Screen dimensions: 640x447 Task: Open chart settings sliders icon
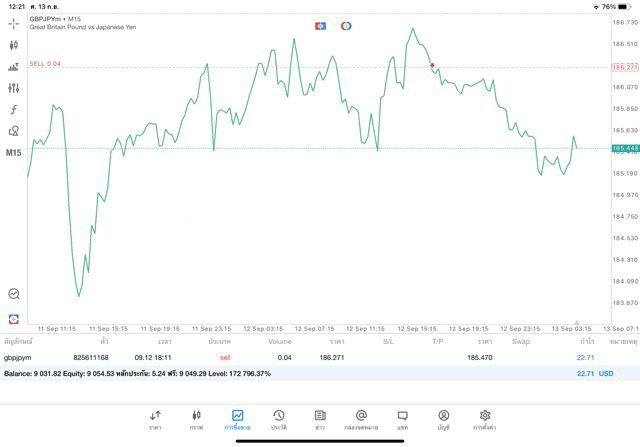pos(14,88)
